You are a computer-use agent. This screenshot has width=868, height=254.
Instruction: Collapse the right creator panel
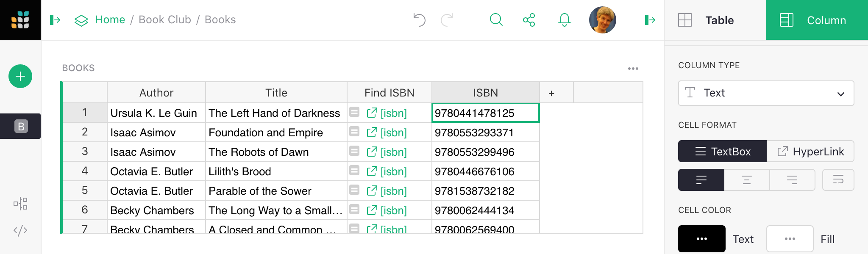pos(650,20)
